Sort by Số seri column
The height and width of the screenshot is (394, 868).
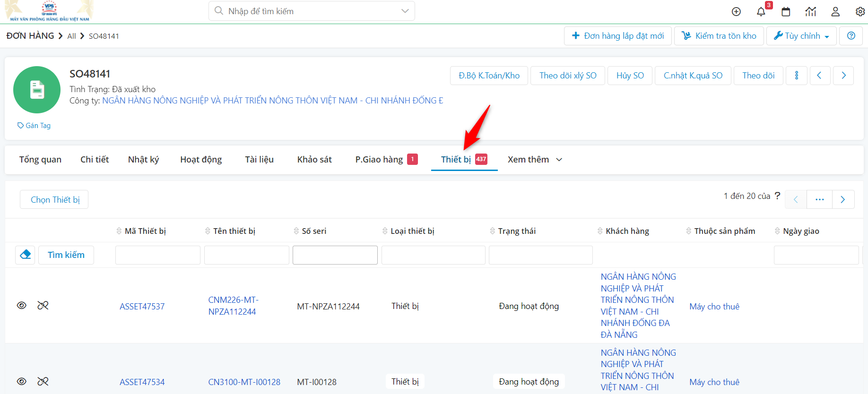click(x=310, y=231)
